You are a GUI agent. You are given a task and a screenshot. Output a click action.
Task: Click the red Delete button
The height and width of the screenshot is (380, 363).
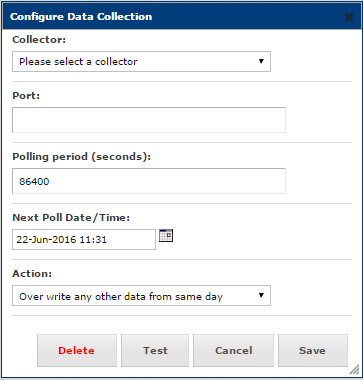77,351
